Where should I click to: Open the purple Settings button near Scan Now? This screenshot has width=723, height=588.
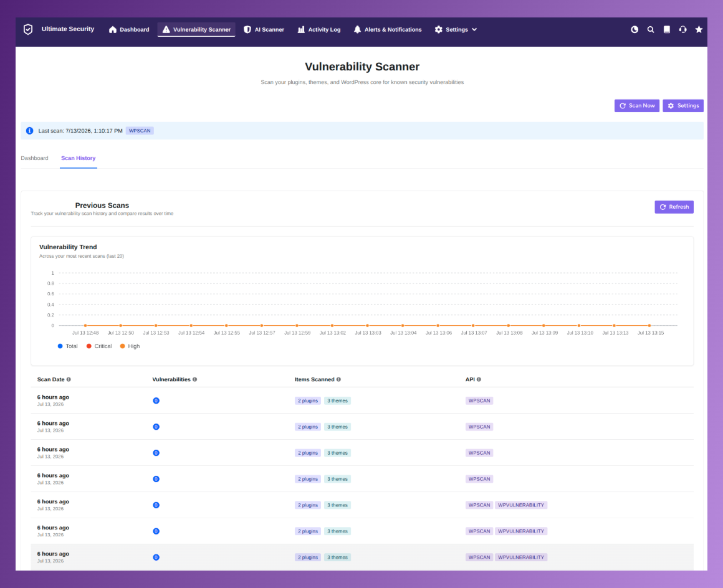[683, 105]
